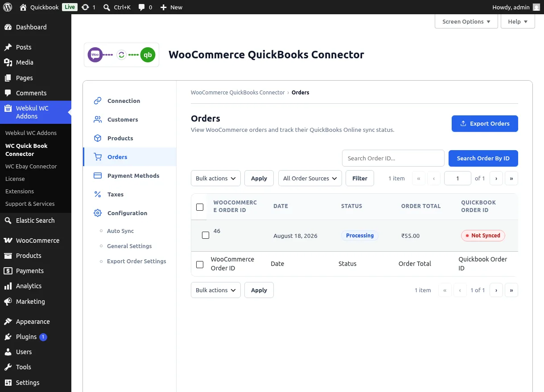The width and height of the screenshot is (544, 392).
Task: Click the Webkul WC Addons icon
Action: [x=8, y=108]
